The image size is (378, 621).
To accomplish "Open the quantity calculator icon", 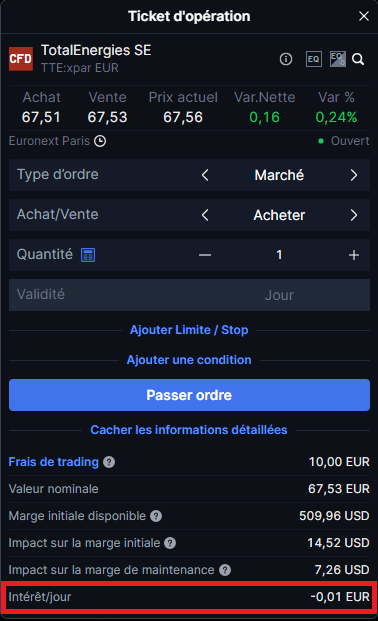I will tap(88, 255).
